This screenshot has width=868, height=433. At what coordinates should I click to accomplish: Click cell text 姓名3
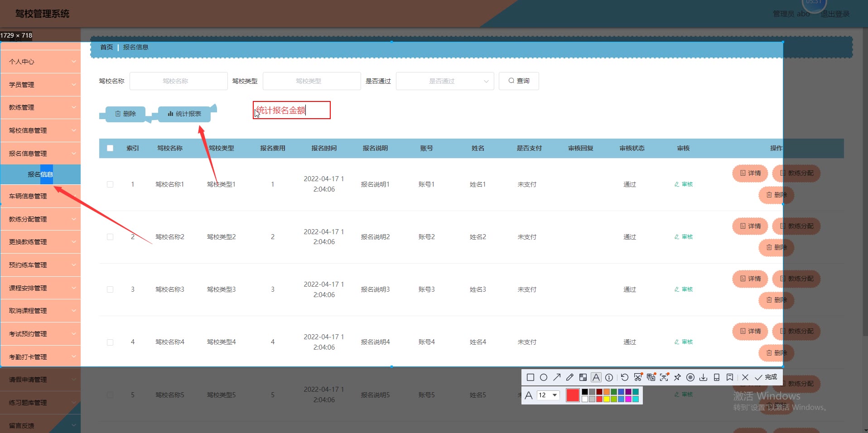[x=478, y=289]
